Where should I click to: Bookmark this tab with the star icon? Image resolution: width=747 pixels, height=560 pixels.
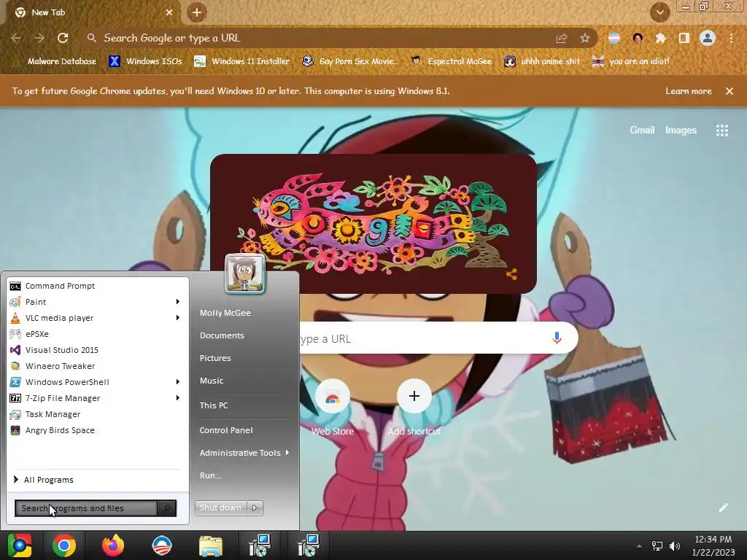click(x=584, y=38)
